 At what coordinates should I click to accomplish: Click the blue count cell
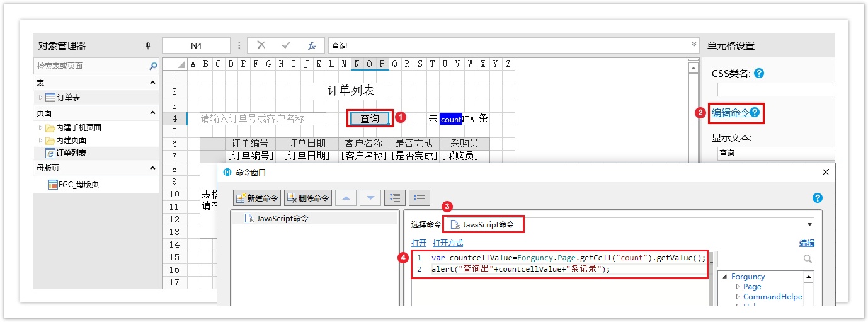(451, 118)
